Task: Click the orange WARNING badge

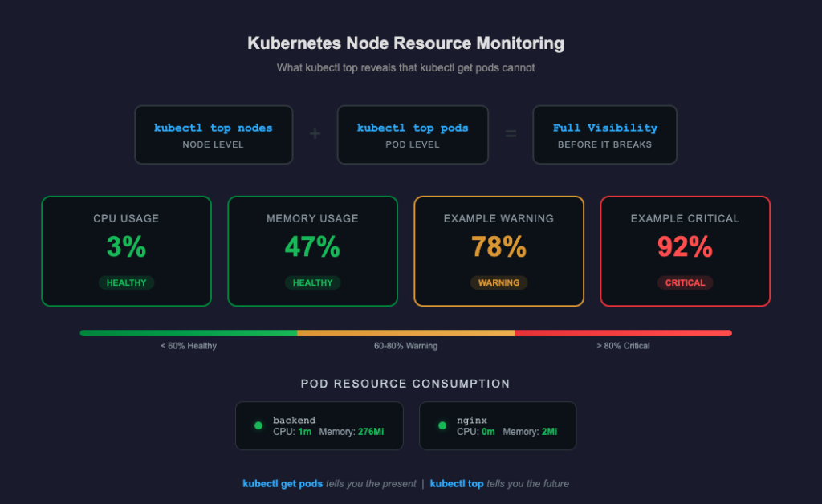Action: click(498, 282)
